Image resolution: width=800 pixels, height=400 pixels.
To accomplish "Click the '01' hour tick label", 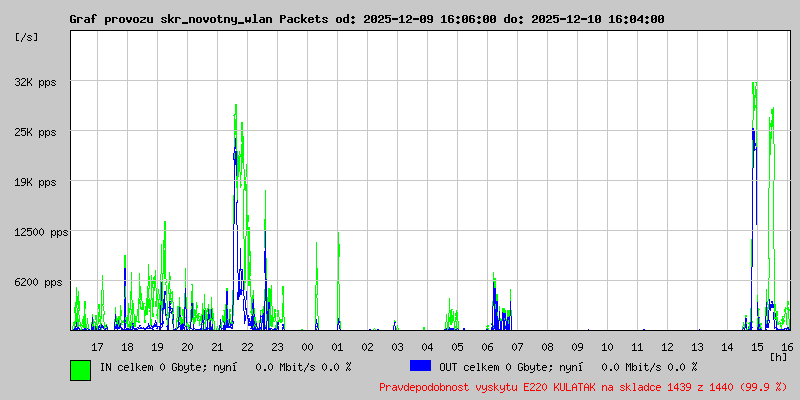I will pos(337,347).
